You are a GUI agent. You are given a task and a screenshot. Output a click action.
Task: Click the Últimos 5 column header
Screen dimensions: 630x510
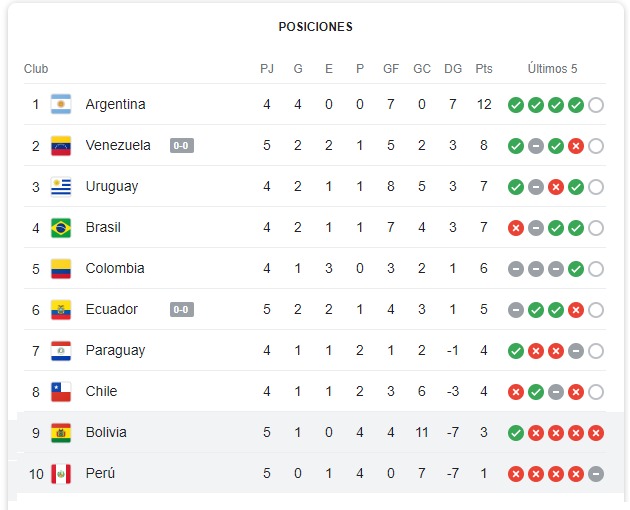pos(552,69)
